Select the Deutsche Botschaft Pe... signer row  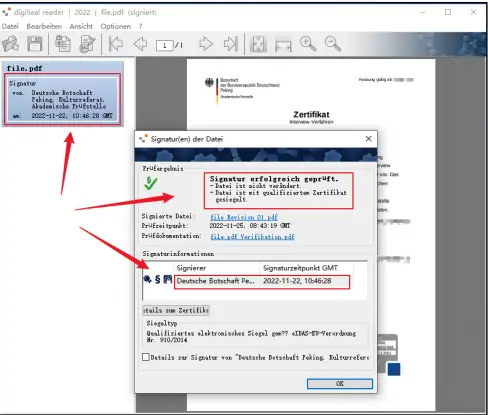[262, 282]
